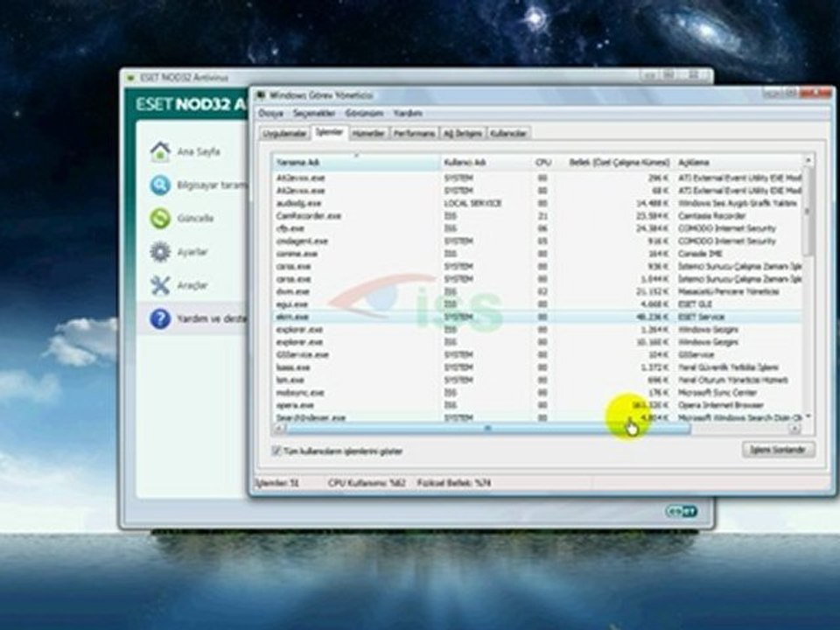This screenshot has width=840, height=630.
Task: Click the horizontal scrollbar thumb of process list
Action: coord(488,428)
